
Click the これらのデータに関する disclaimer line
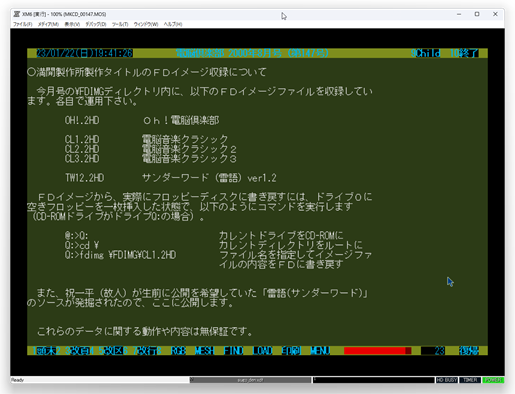(x=145, y=331)
